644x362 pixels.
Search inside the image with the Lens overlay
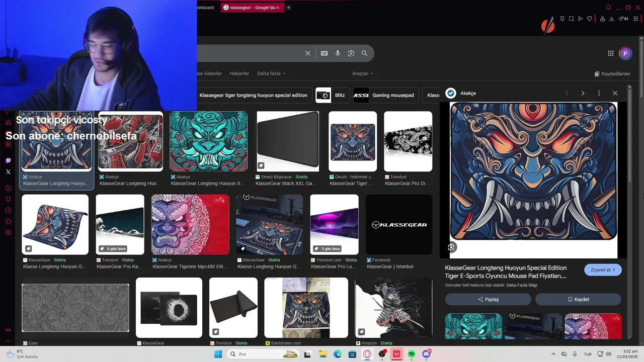[451, 247]
